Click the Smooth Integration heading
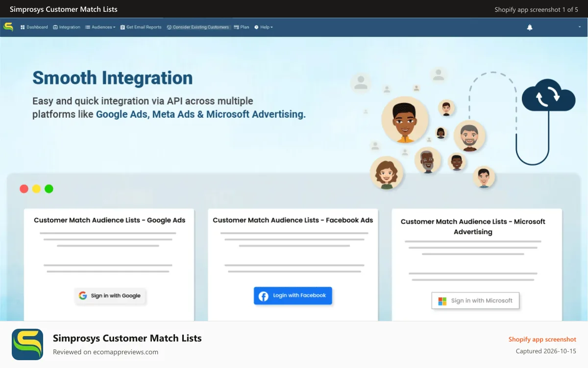 (x=113, y=78)
